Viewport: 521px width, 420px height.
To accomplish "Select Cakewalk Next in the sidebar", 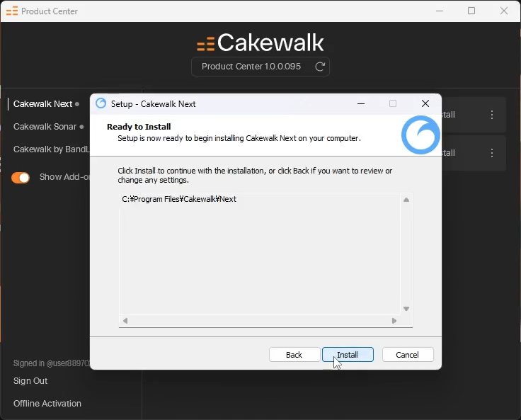I will point(43,103).
